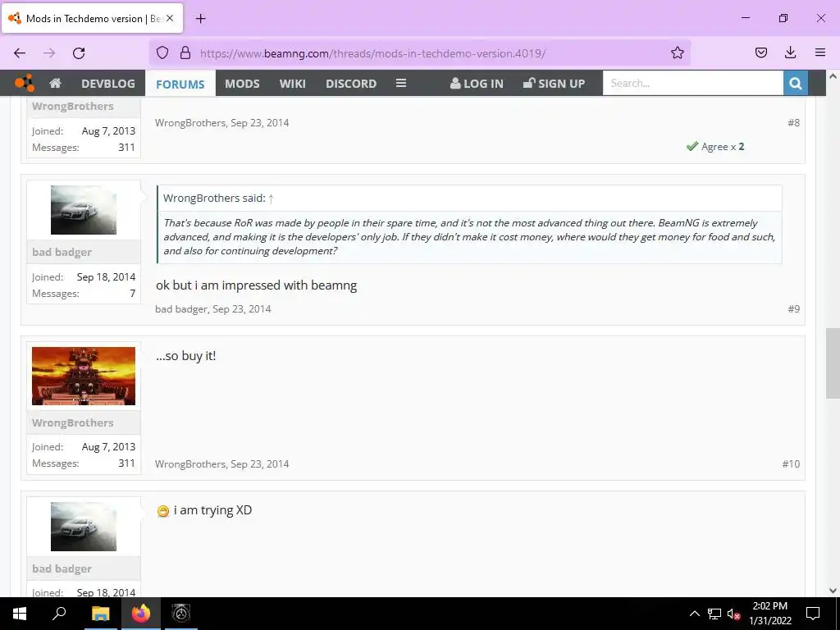Click the text 'ok but i am impressed with beamng'
840x630 pixels.
click(x=256, y=285)
